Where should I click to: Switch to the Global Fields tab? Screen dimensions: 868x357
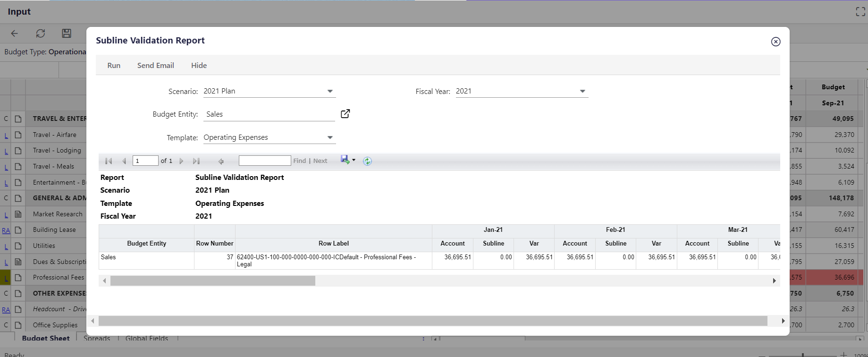coord(147,338)
